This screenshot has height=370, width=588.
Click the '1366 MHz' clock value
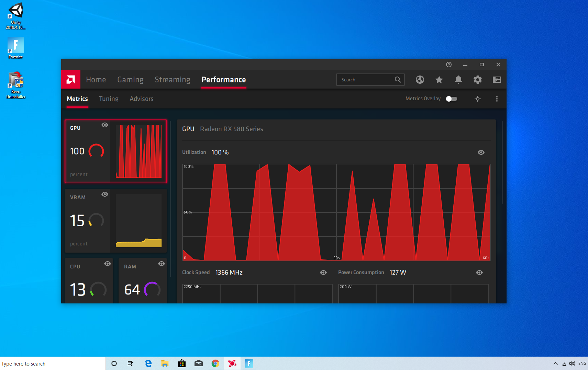(x=229, y=273)
